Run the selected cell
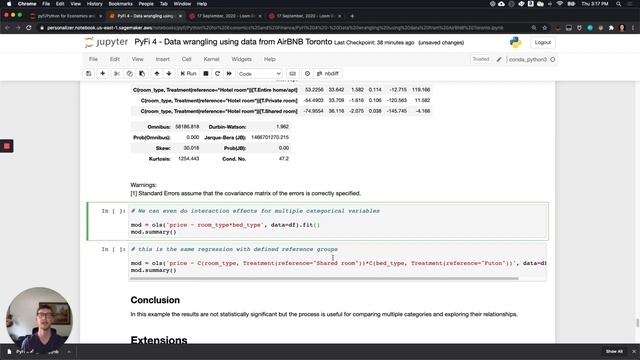 tap(189, 73)
